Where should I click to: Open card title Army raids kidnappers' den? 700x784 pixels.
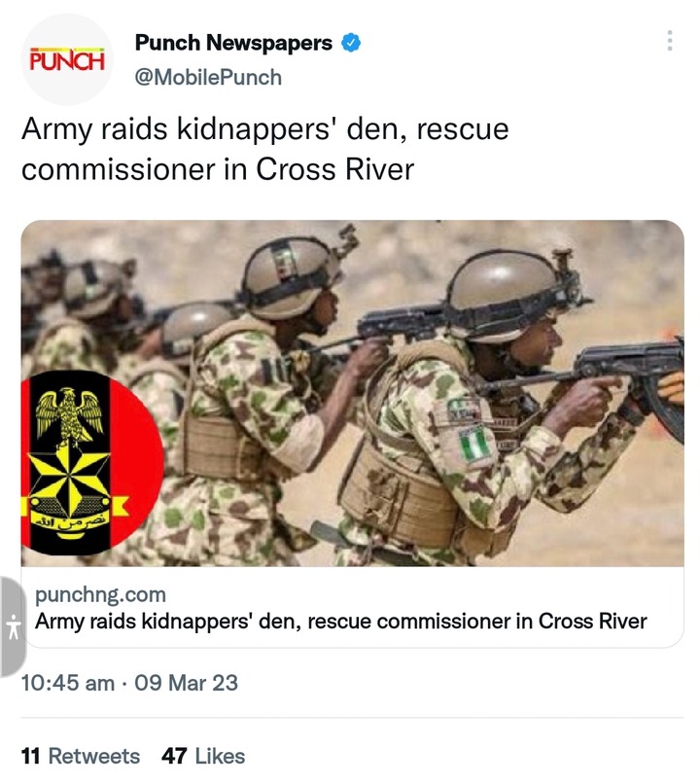click(x=340, y=622)
